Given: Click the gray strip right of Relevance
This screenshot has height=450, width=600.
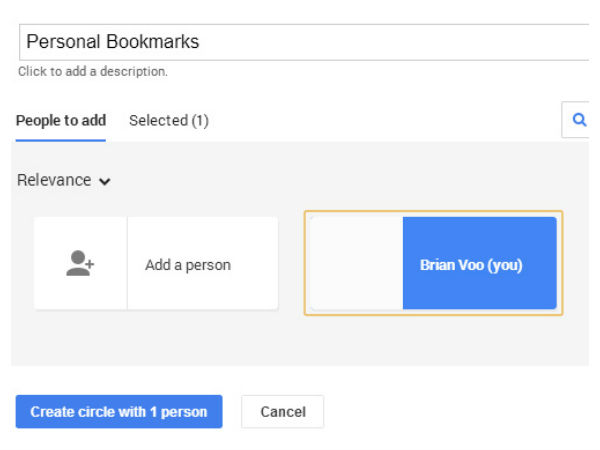Looking at the screenshot, I should (x=350, y=181).
